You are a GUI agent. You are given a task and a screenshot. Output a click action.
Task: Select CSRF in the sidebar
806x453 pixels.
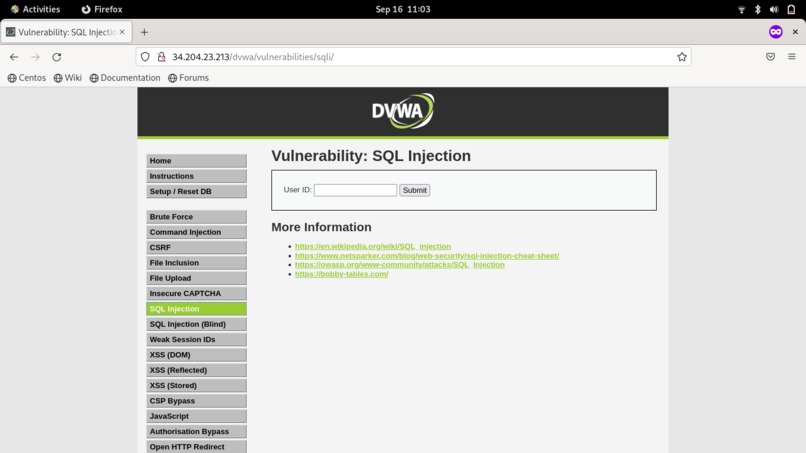(196, 247)
